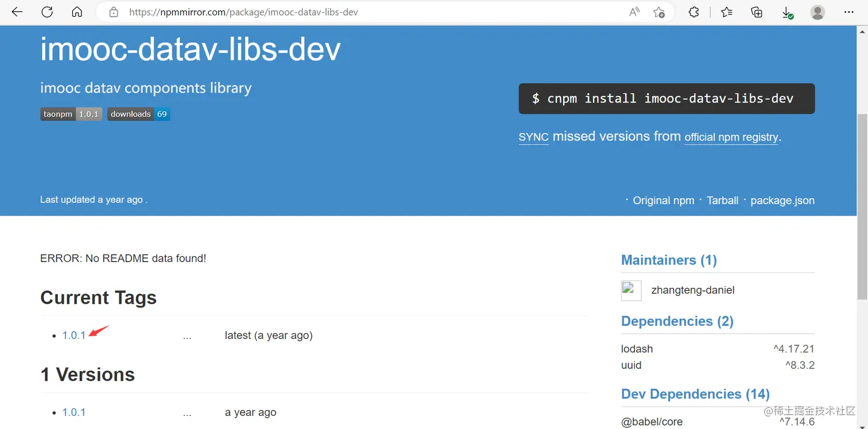Open the Original npm link
The height and width of the screenshot is (429, 868).
point(664,200)
